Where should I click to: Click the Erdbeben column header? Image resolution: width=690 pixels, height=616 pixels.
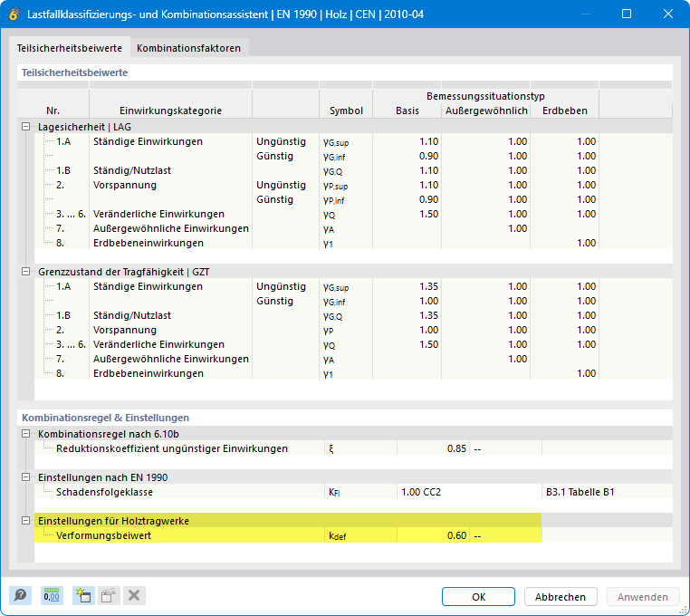565,111
